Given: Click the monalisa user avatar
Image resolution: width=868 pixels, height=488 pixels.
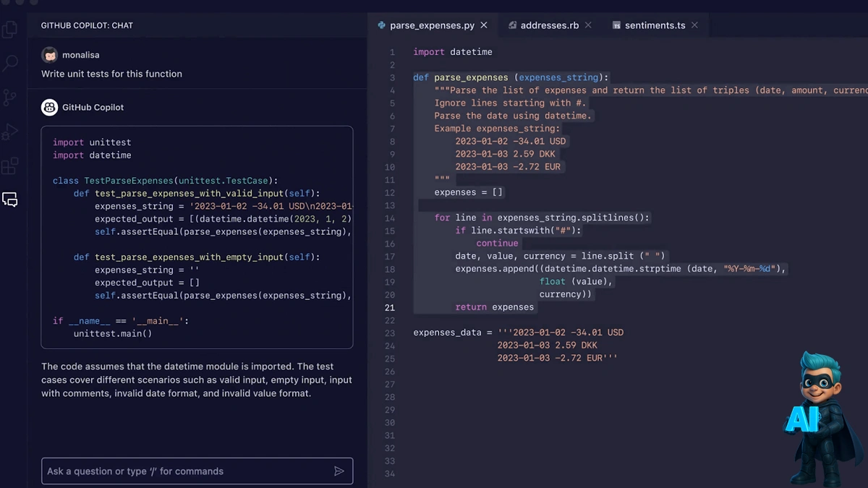Looking at the screenshot, I should [49, 55].
